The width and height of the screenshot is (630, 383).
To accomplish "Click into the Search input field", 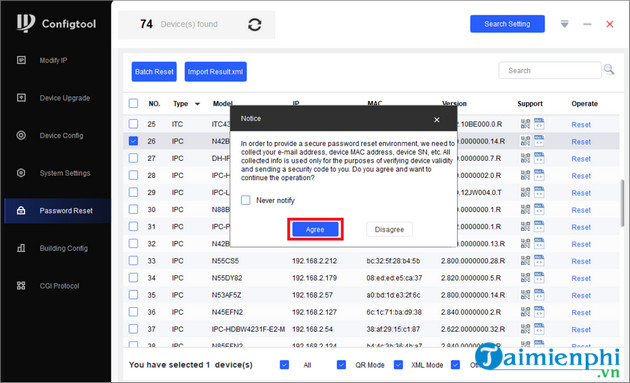I will 550,70.
